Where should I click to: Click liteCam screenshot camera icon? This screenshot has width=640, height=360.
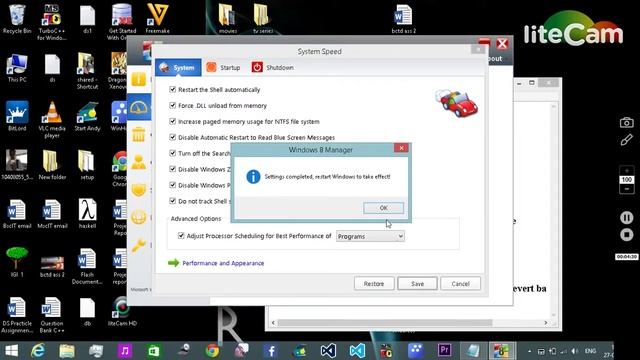627,122
